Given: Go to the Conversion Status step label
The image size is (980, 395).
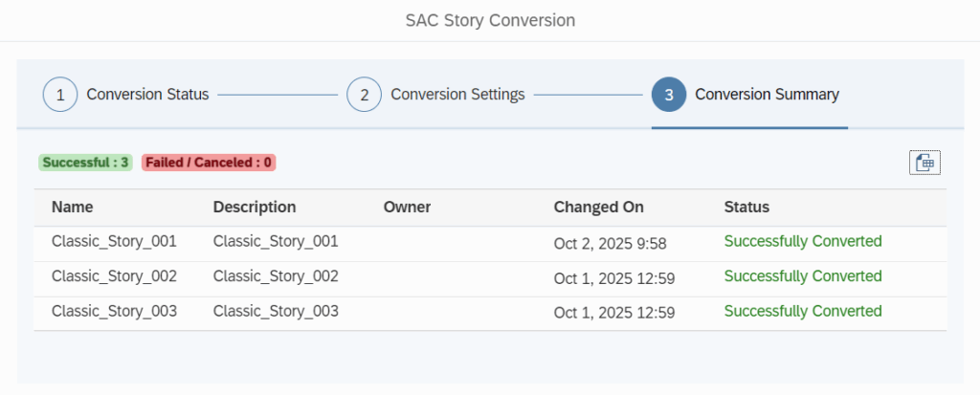Looking at the screenshot, I should pyautogui.click(x=147, y=95).
